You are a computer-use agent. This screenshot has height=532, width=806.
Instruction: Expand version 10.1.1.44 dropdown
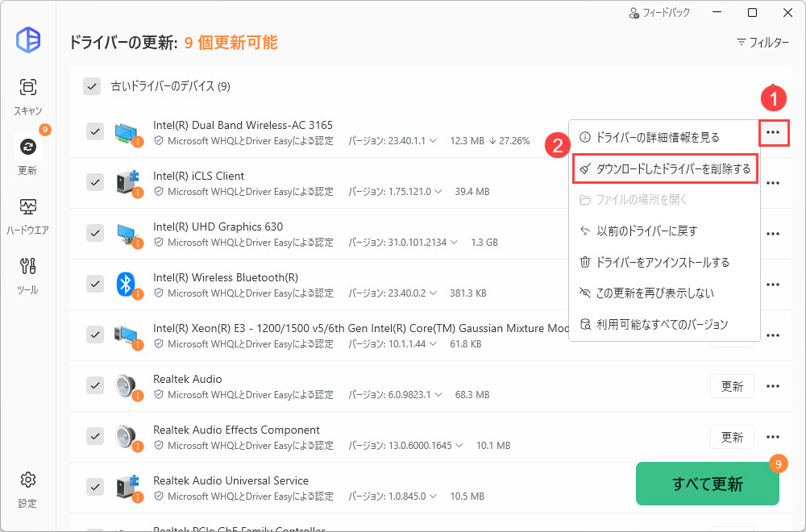(433, 344)
